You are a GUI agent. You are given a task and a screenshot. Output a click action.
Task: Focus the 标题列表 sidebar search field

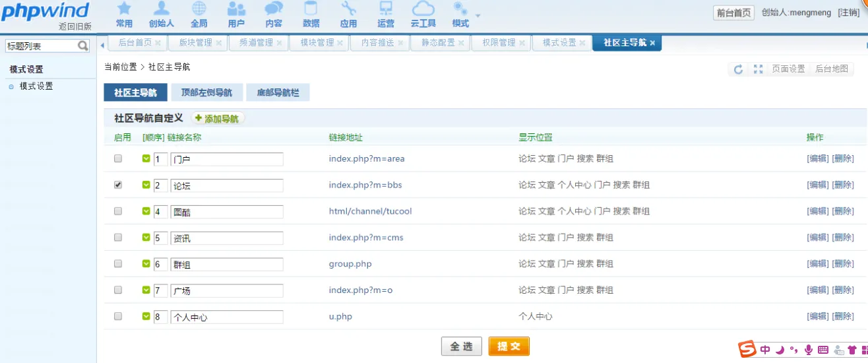click(42, 46)
